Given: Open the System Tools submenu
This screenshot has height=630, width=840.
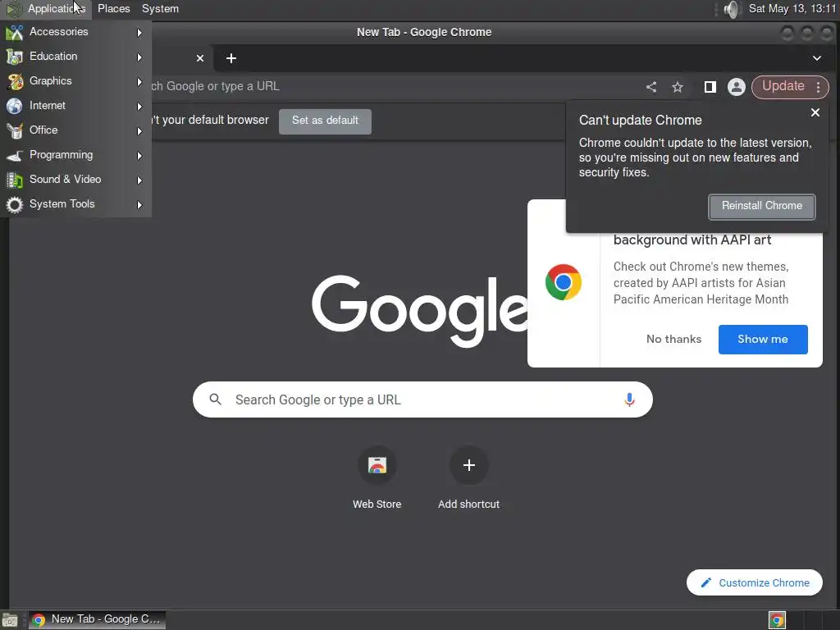Looking at the screenshot, I should 75,204.
